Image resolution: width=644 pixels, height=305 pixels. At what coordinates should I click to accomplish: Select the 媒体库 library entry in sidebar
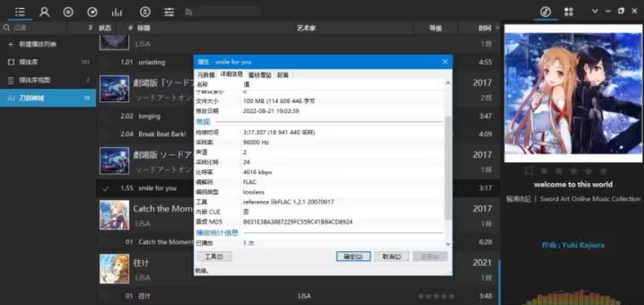click(x=48, y=62)
